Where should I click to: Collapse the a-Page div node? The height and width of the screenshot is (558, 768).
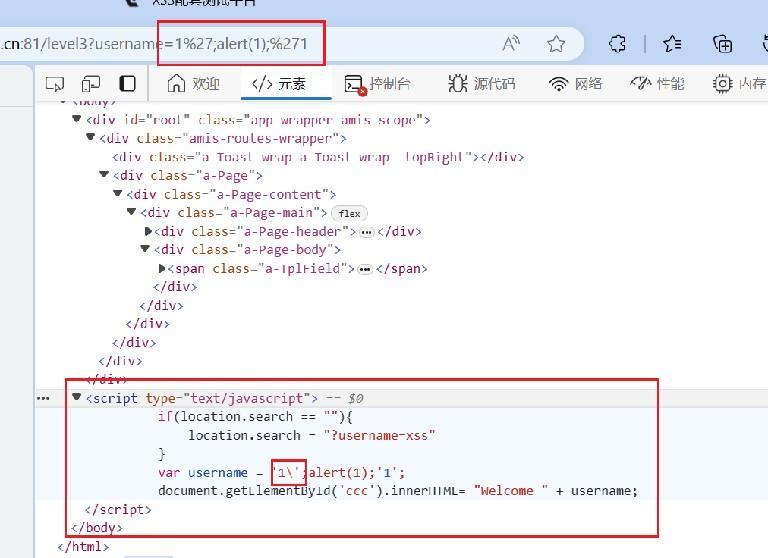104,174
